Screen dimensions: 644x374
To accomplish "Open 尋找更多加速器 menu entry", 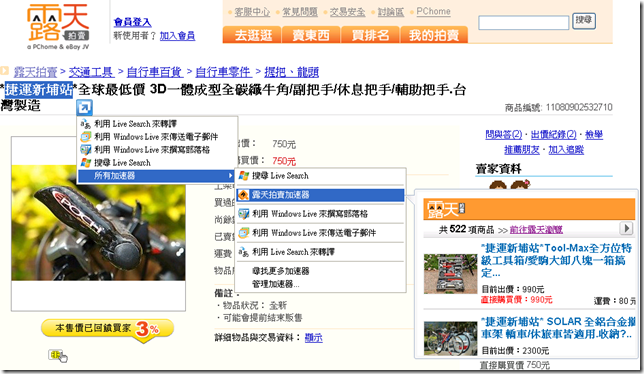I will pos(281,271).
